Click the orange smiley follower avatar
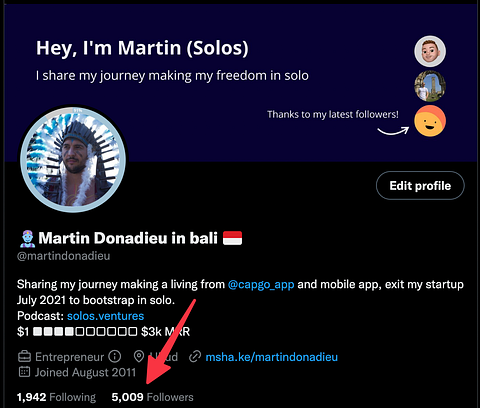480x408 pixels. pos(430,121)
